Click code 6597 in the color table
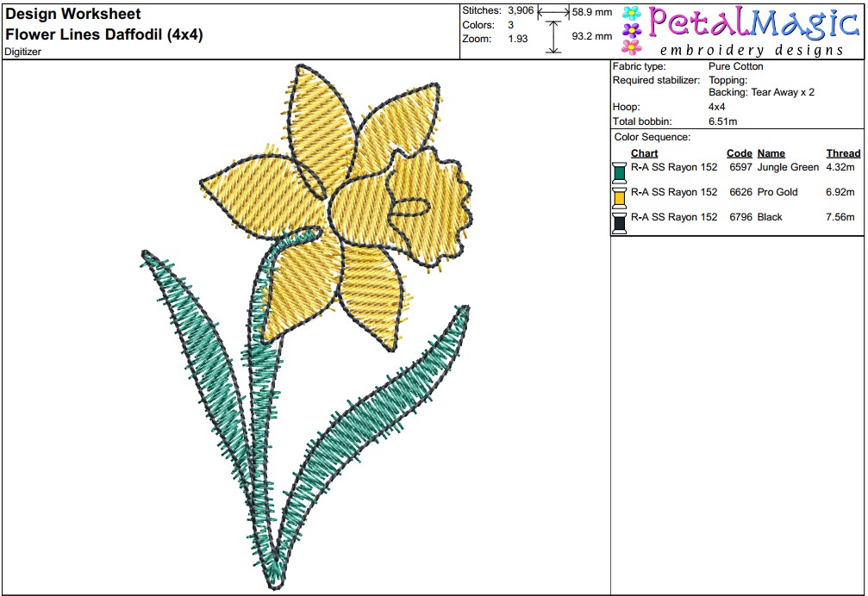 point(740,167)
